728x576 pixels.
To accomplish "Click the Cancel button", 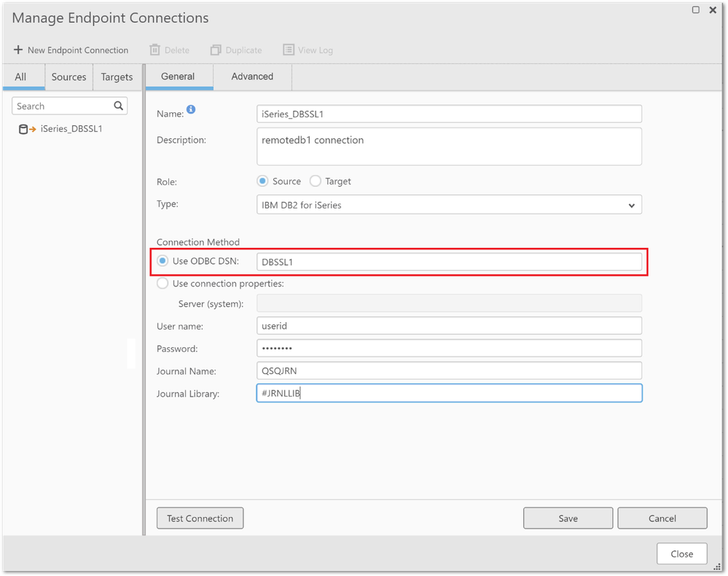I will tap(662, 518).
